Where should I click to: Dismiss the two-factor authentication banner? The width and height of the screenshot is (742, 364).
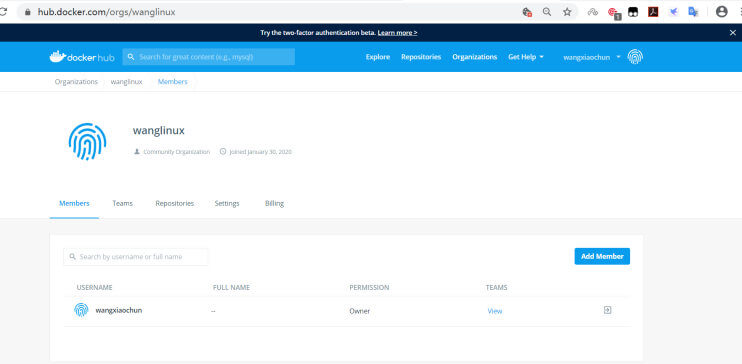click(733, 33)
